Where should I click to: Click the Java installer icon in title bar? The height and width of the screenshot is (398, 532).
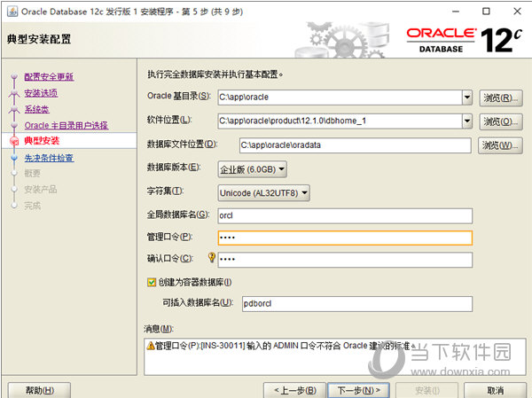click(x=12, y=12)
